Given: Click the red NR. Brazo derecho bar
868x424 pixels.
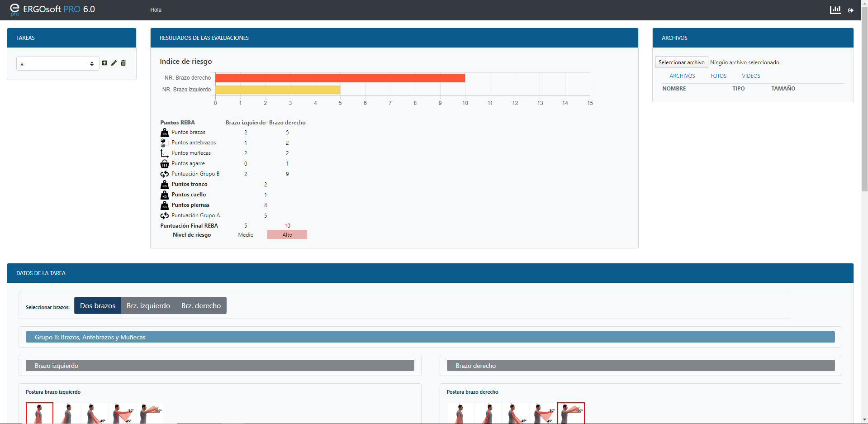Looking at the screenshot, I should (x=340, y=78).
